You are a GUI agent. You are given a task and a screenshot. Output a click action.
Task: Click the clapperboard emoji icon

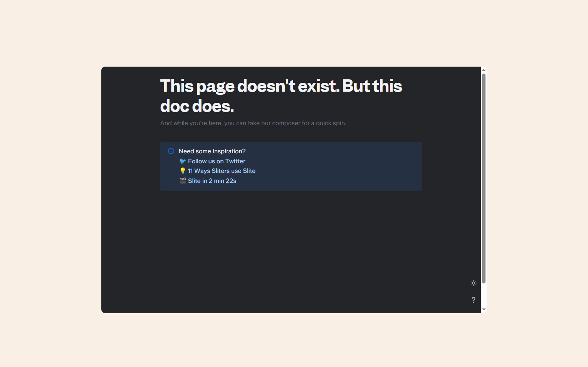[x=183, y=181]
